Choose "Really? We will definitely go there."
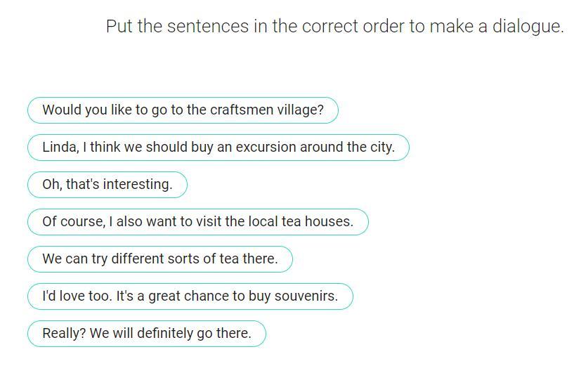Viewport: 574px width, 392px height. tap(146, 334)
